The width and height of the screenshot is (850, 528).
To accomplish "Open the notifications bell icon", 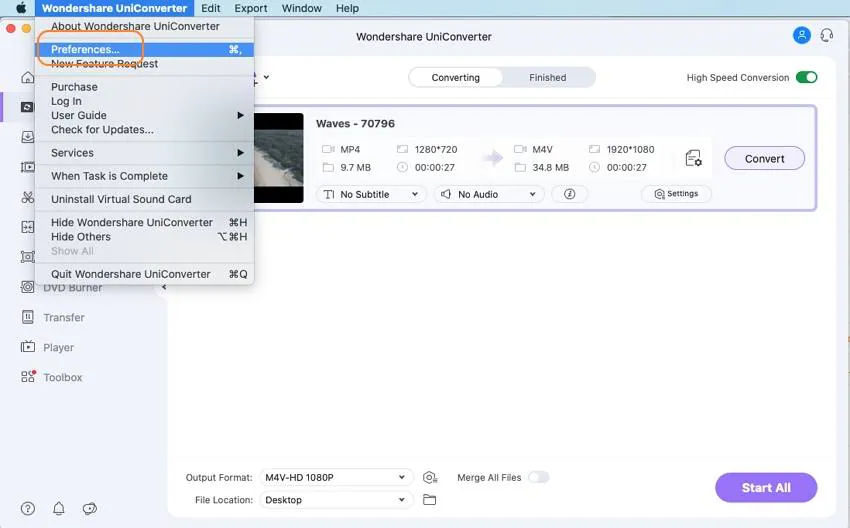I will click(59, 508).
